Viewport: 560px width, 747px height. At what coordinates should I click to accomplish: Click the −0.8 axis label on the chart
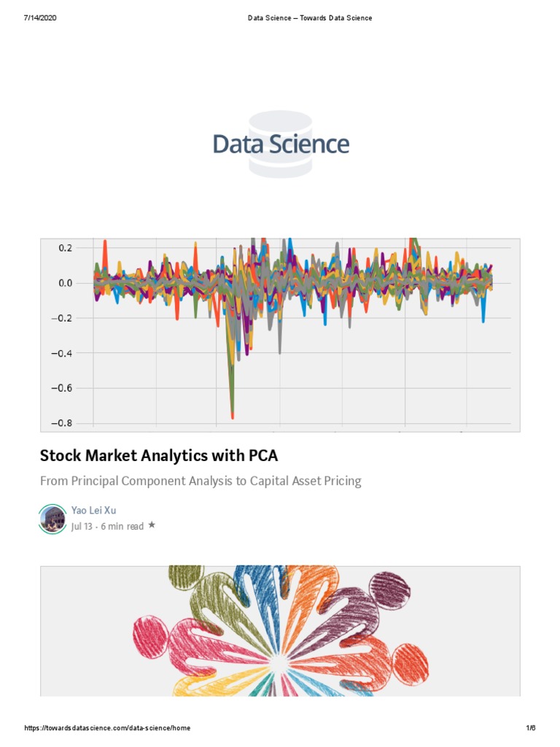[62, 423]
